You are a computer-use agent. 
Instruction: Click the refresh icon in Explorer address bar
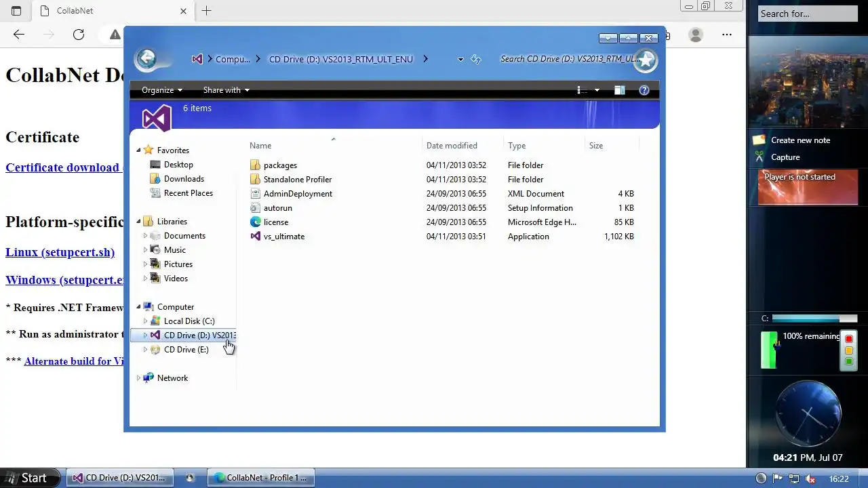(476, 60)
